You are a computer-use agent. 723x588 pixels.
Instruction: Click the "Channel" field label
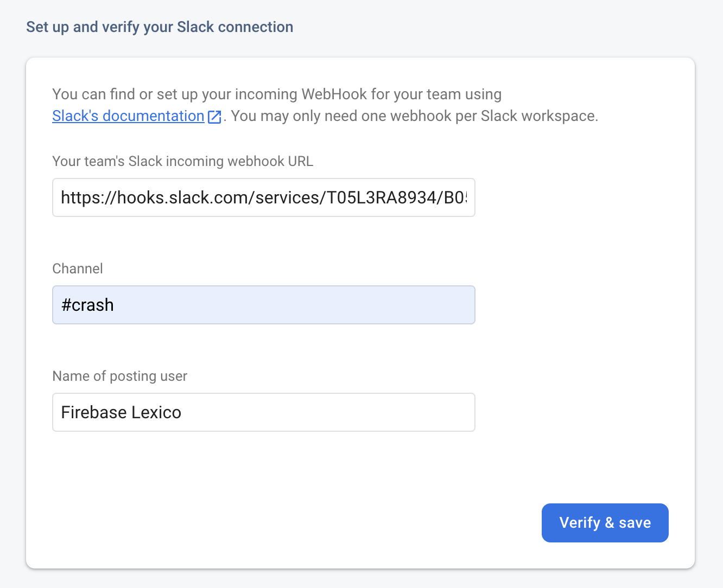78,269
